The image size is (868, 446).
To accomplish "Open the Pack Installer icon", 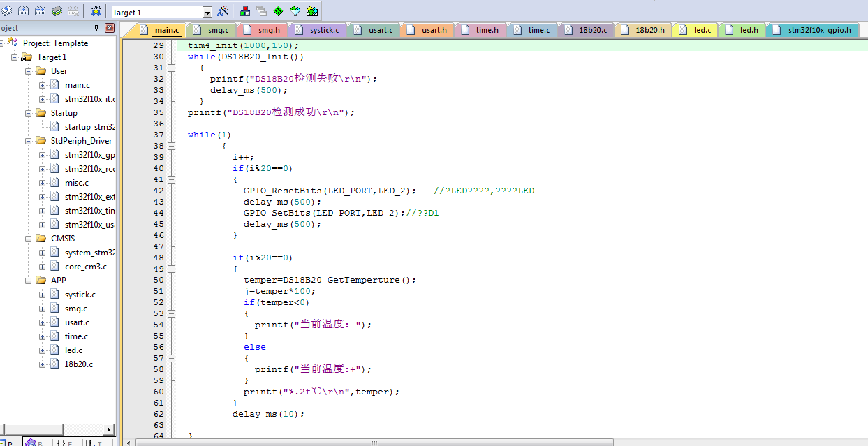I will tap(312, 11).
